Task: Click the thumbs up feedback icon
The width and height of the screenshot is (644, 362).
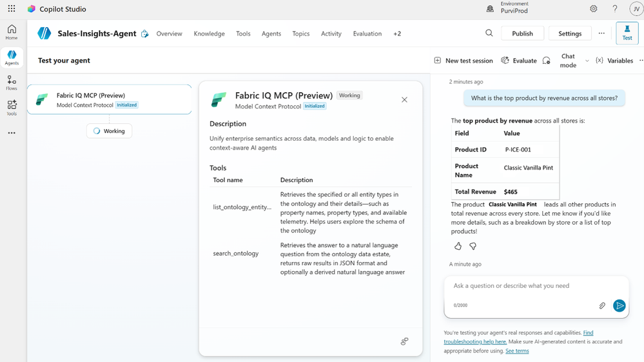Action: 458,246
